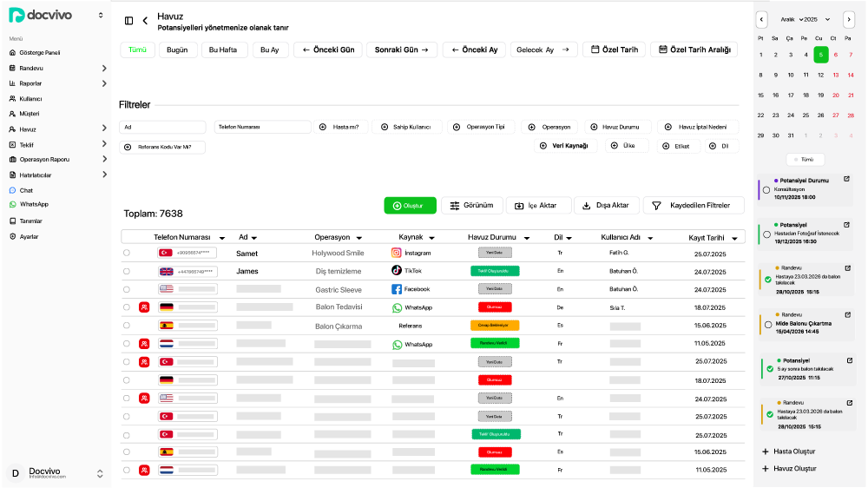The image size is (868, 488).
Task: Click the previous month arrow in calendar
Action: click(x=761, y=19)
